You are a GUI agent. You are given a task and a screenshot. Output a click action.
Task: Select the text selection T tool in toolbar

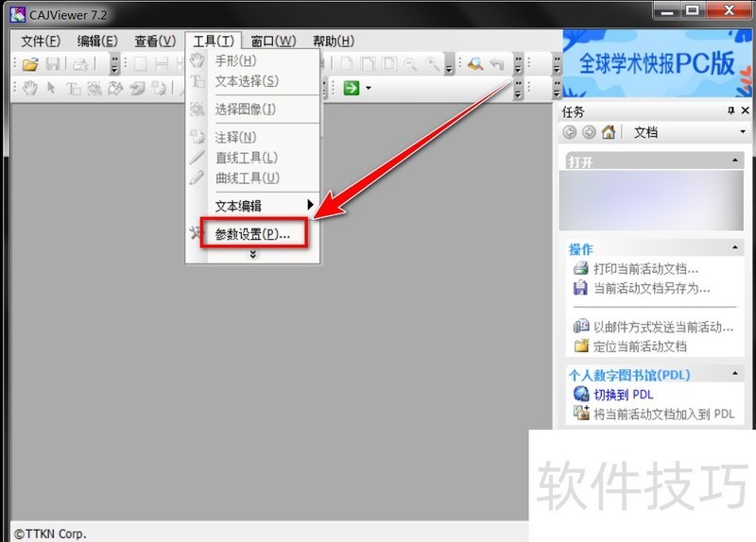pos(73,88)
